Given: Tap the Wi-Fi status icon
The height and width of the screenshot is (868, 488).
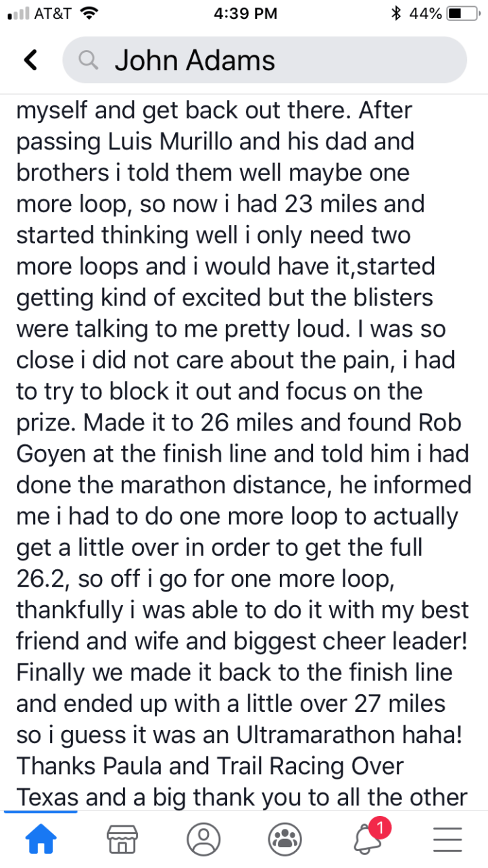Looking at the screenshot, I should click(89, 14).
